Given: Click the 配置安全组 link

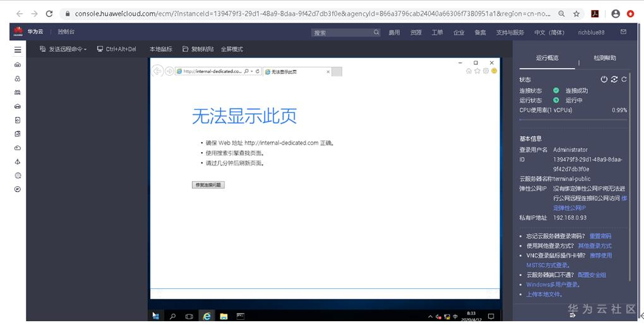Looking at the screenshot, I should tap(592, 275).
